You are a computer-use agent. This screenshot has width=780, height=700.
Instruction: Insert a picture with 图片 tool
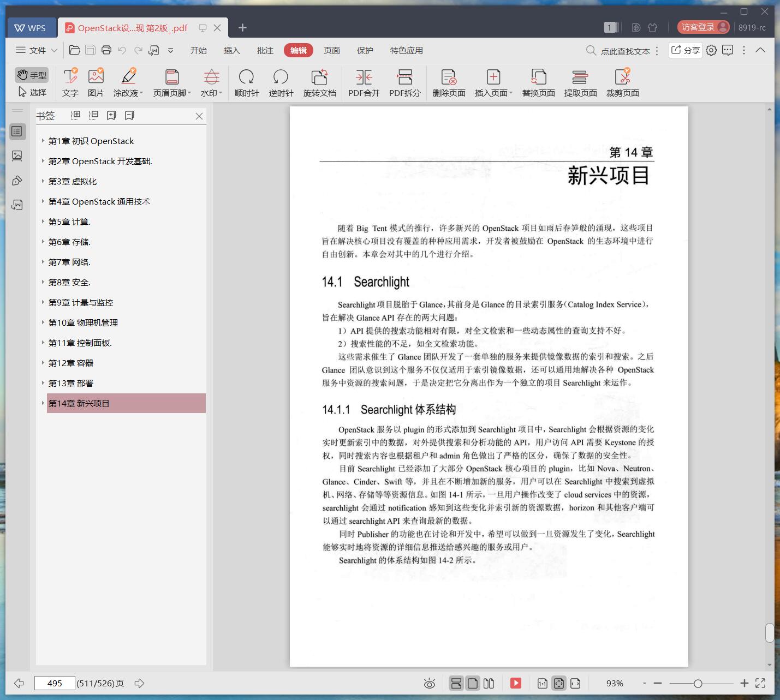[x=96, y=82]
